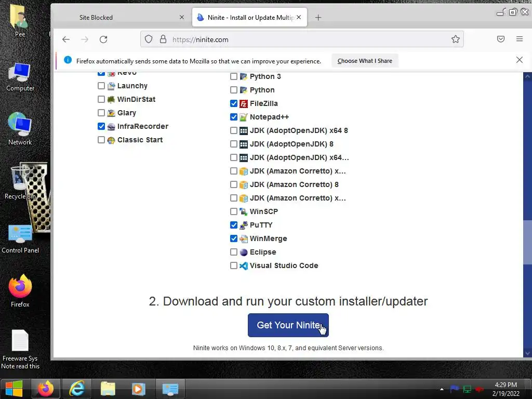The height and width of the screenshot is (399, 532).
Task: Click the page vertical scrollbar thumb
Action: pos(527,242)
